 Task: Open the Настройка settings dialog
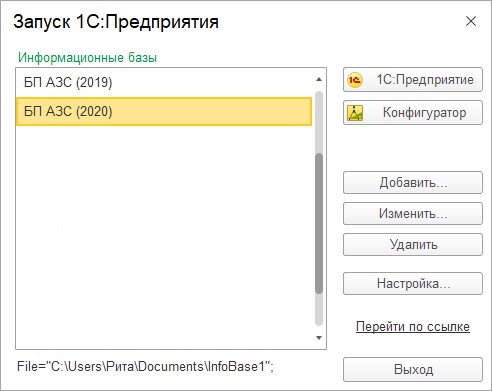[x=413, y=284]
